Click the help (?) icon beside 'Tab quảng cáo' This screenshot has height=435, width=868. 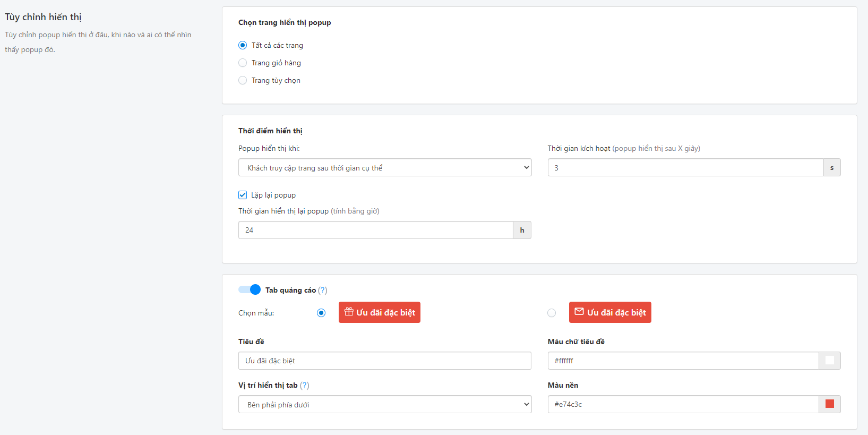tap(323, 290)
